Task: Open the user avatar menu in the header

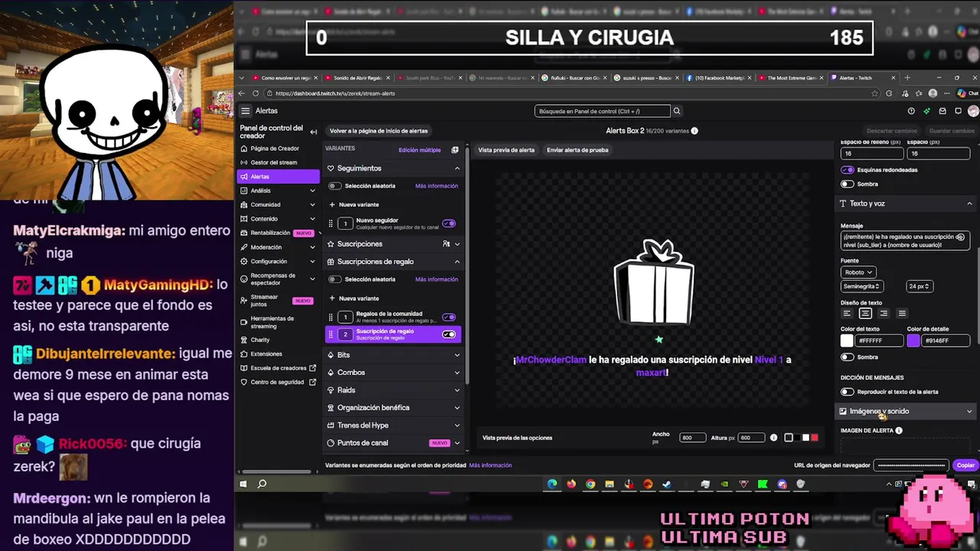Action: (973, 111)
